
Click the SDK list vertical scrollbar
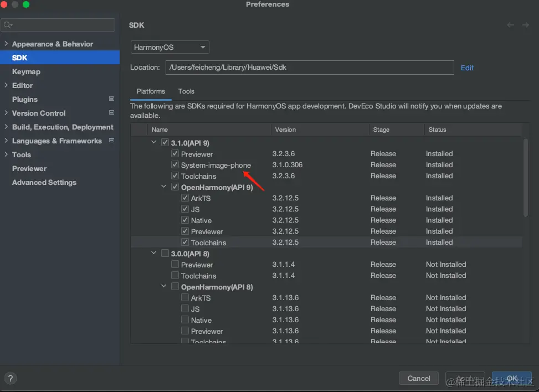click(x=525, y=177)
